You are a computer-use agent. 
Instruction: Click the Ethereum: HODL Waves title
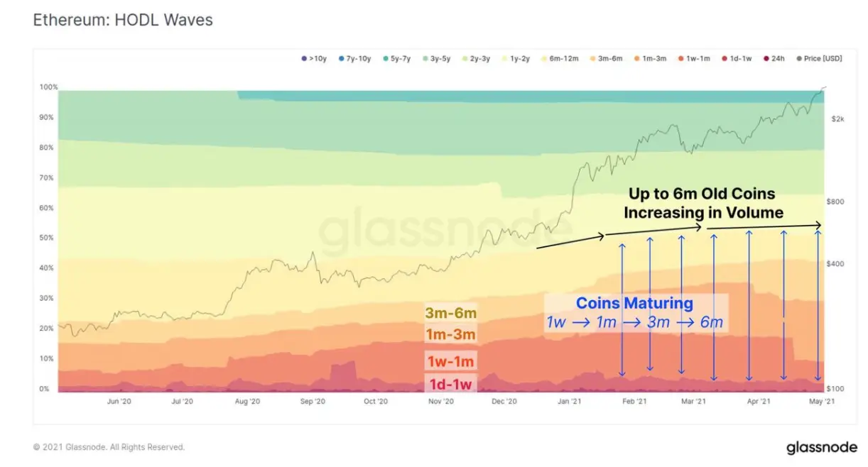coord(123,20)
